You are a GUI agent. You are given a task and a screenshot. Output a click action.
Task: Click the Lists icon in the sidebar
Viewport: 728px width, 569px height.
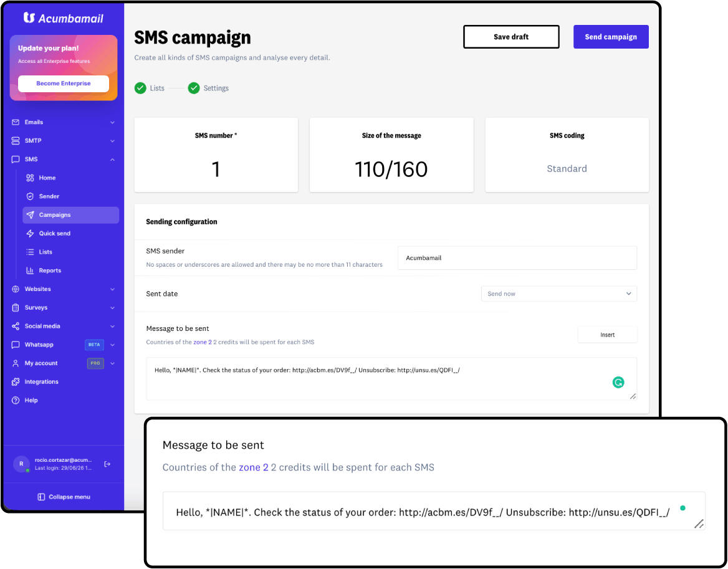[30, 252]
